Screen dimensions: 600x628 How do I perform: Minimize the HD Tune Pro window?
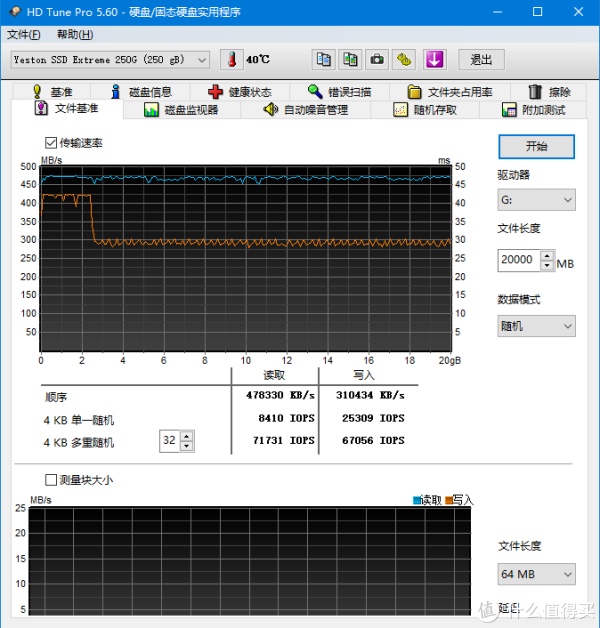[497, 12]
